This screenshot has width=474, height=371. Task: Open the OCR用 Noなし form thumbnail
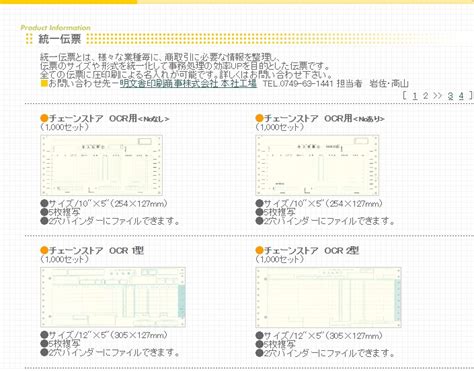[101, 165]
